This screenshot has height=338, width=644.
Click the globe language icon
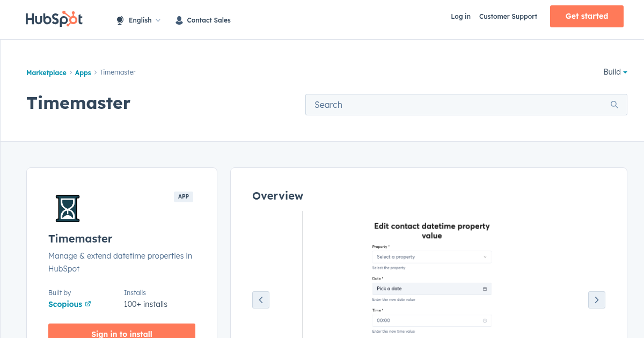120,20
